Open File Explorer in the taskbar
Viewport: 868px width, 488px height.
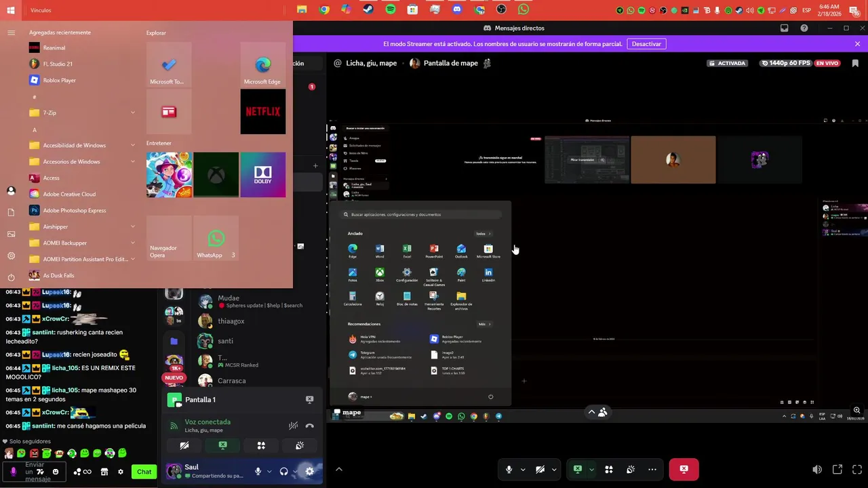[x=302, y=9]
